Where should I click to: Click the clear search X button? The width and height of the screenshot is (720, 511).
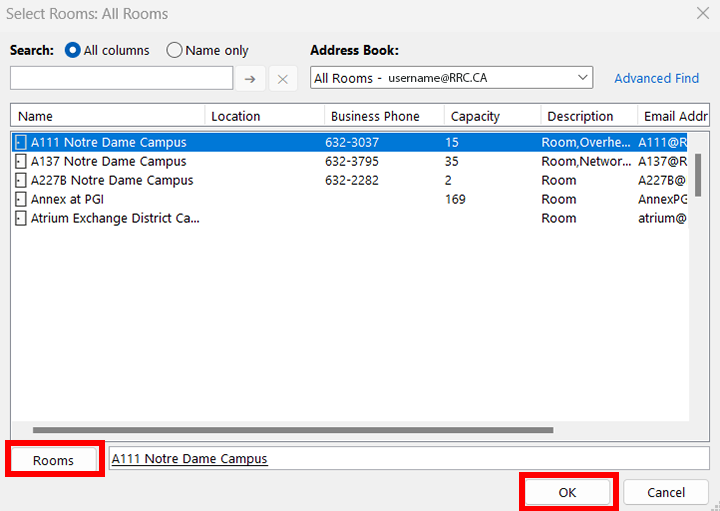283,79
